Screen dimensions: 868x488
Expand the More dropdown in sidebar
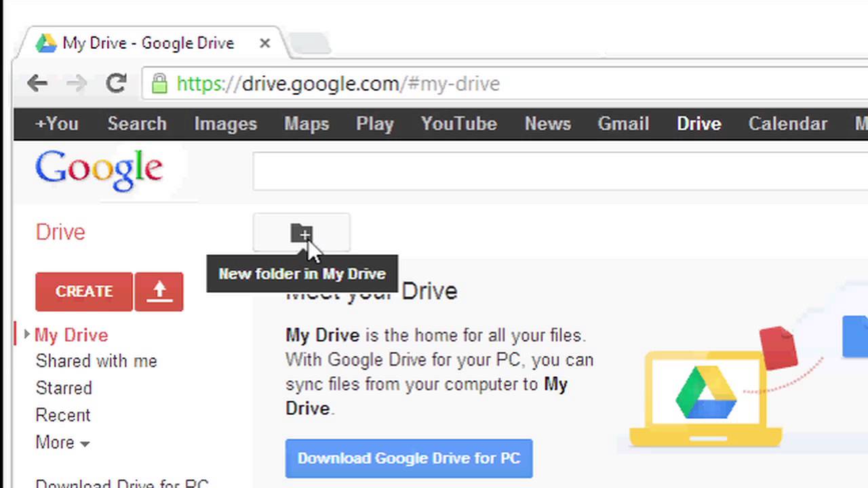point(62,443)
